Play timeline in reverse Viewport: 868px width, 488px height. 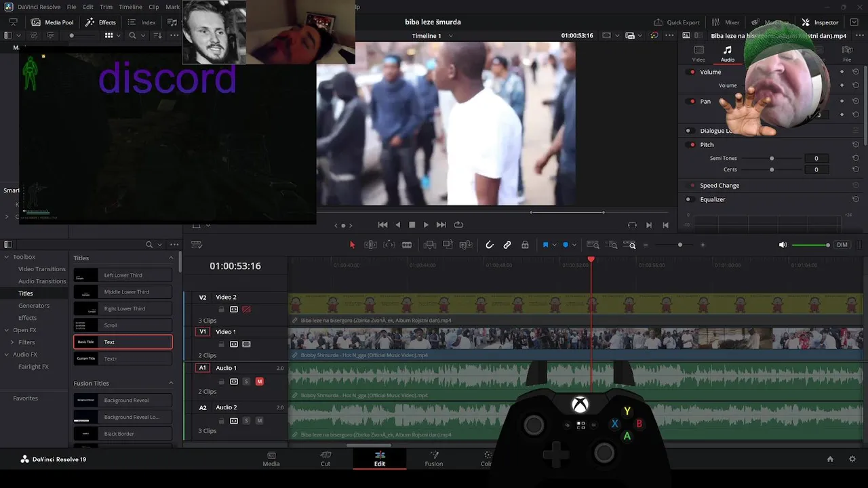click(x=398, y=225)
